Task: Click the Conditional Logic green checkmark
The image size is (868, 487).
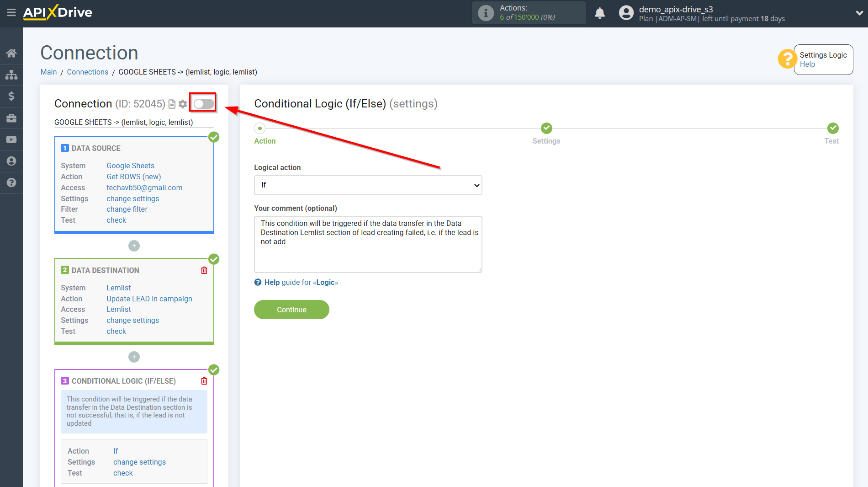Action: pyautogui.click(x=214, y=370)
